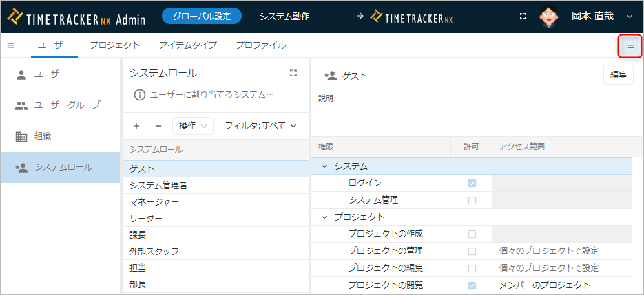The image size is (644, 295).
Task: Select システム管理者 in the role list
Action: (x=158, y=185)
